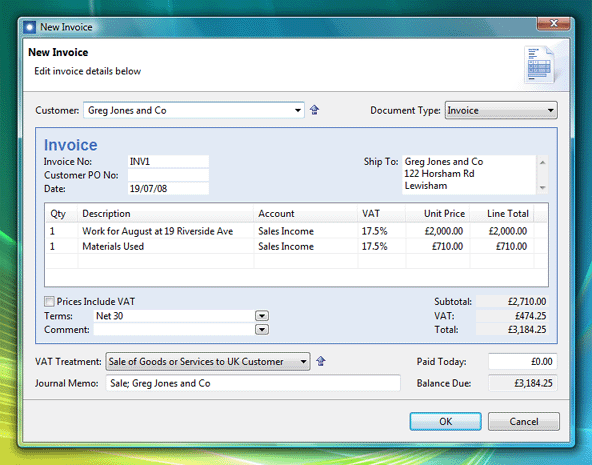This screenshot has width=592, height=465.
Task: Click the New Invoice title bar app icon
Action: pyautogui.click(x=29, y=27)
